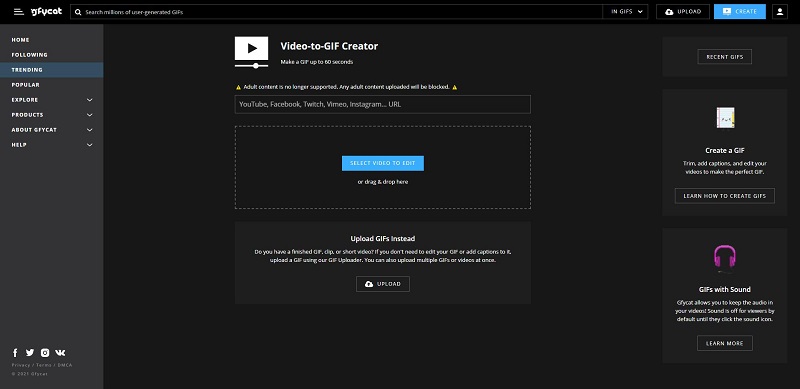
Task: Open Gfycat's Instagram page icon
Action: click(45, 353)
